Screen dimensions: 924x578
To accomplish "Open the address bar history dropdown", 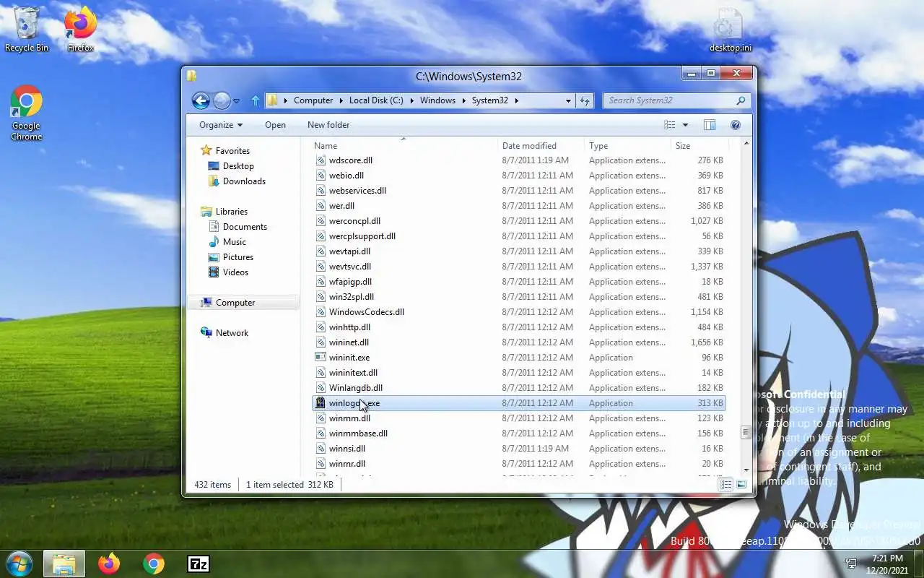I will [568, 100].
